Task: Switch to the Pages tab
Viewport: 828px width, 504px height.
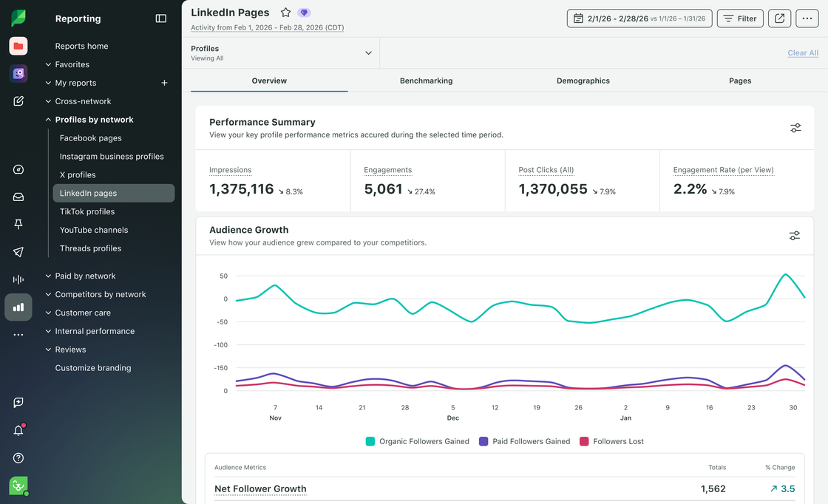Action: click(740, 81)
